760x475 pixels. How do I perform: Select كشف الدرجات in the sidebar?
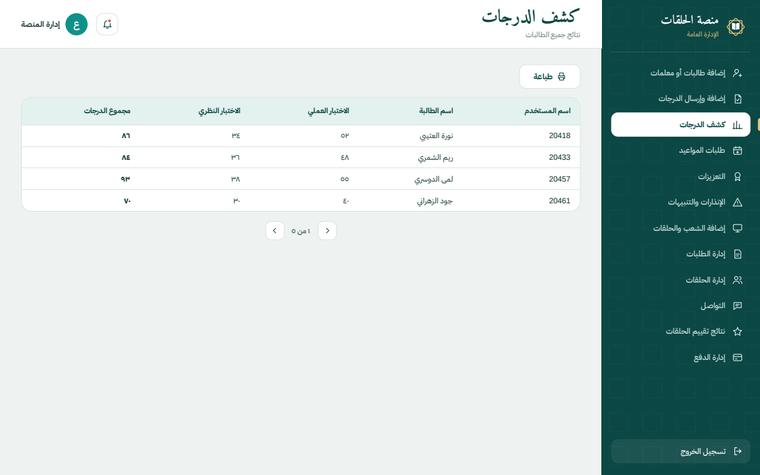681,125
